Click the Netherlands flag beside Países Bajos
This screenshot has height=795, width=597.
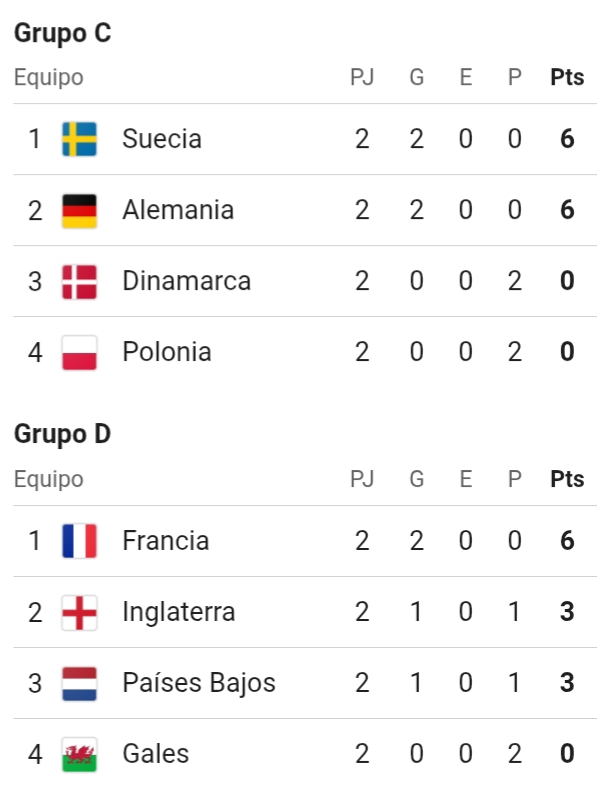click(x=79, y=683)
